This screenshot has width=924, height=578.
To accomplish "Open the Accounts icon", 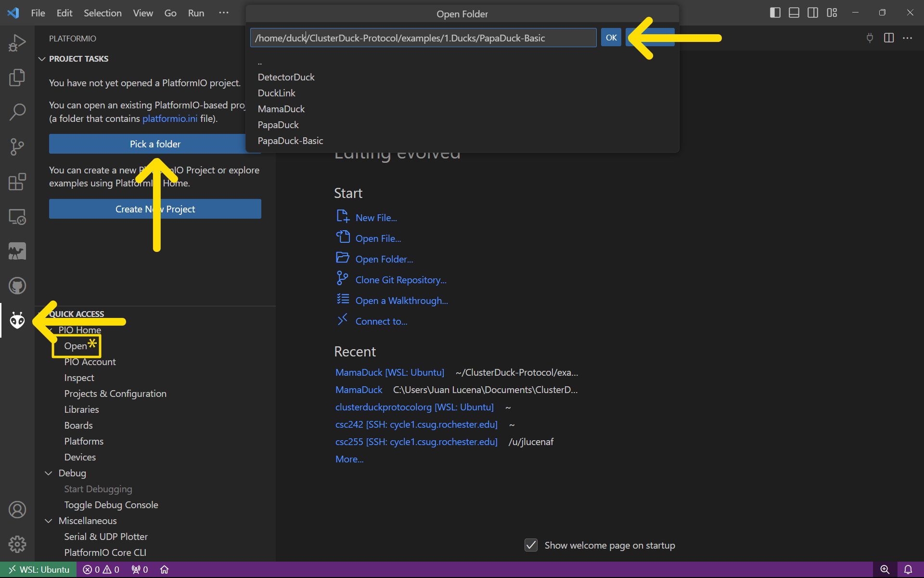I will coord(17,510).
